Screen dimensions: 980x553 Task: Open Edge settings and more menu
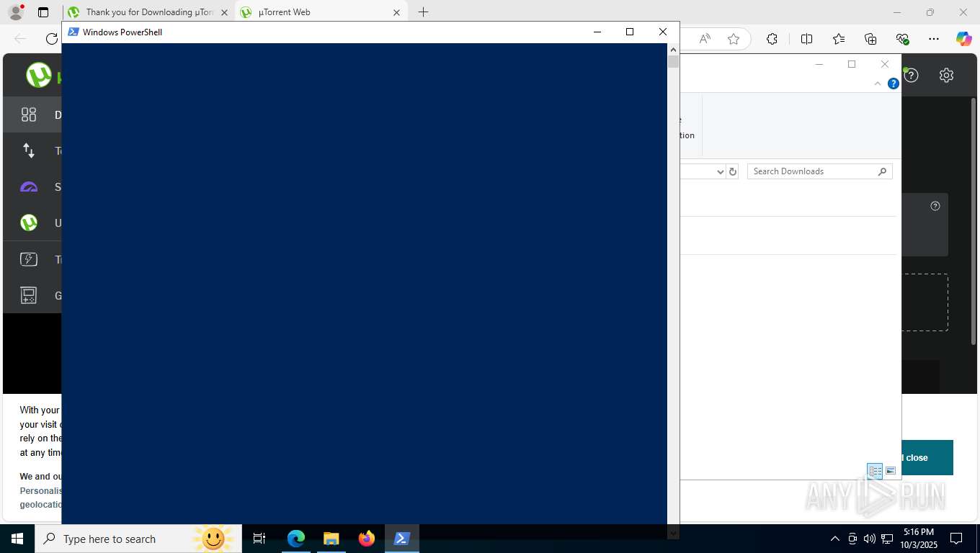(934, 39)
